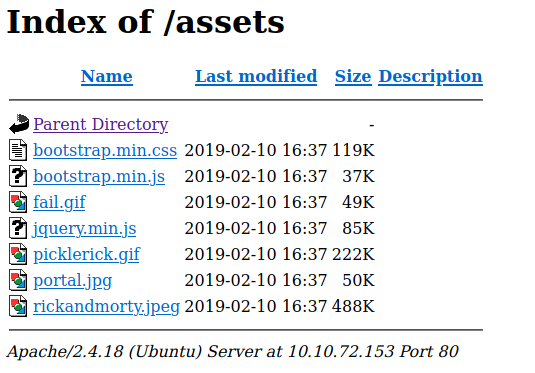Click the image icon beside rickandmorty.jpeg
Screen dimensions: 535x373
coord(18,306)
